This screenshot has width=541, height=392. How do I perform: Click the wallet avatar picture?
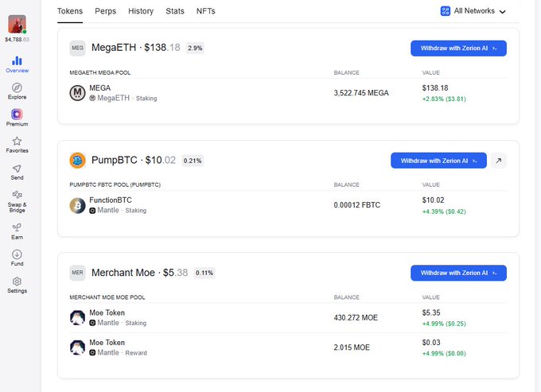click(x=17, y=24)
